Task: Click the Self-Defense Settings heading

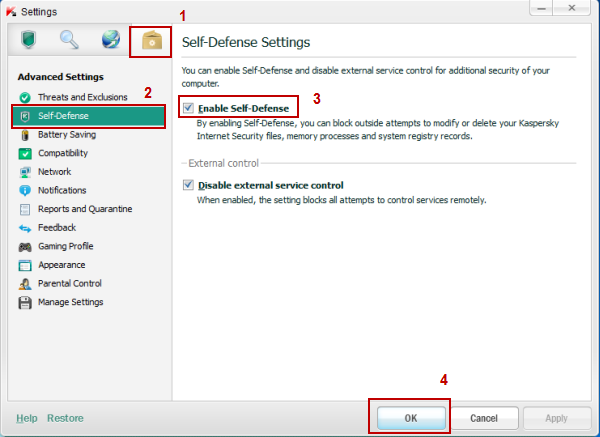Action: (x=246, y=42)
